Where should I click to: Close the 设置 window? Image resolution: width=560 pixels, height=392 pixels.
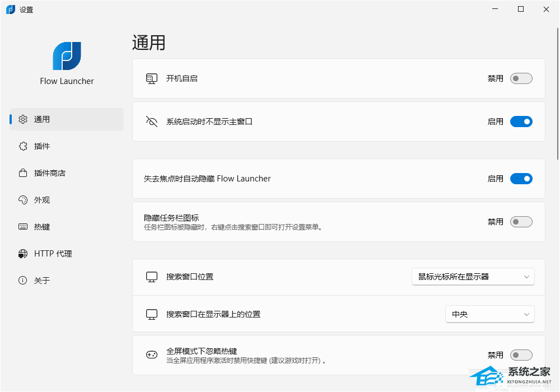(546, 10)
